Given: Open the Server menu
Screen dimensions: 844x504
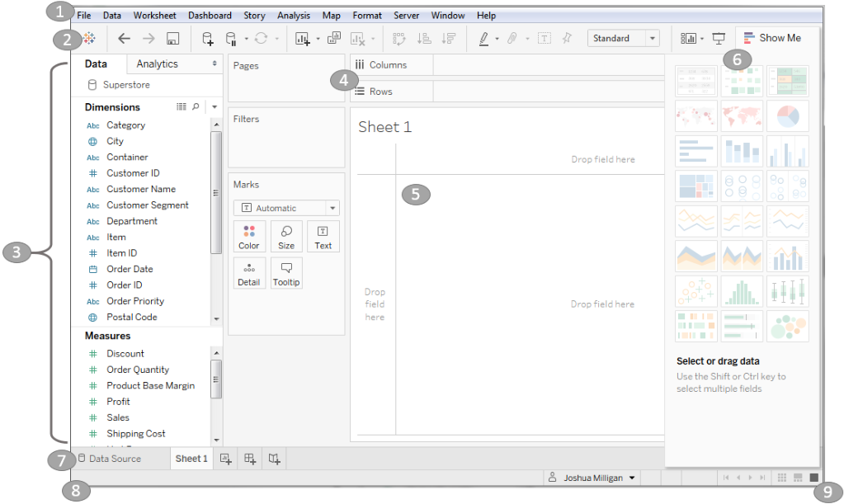Looking at the screenshot, I should (406, 16).
